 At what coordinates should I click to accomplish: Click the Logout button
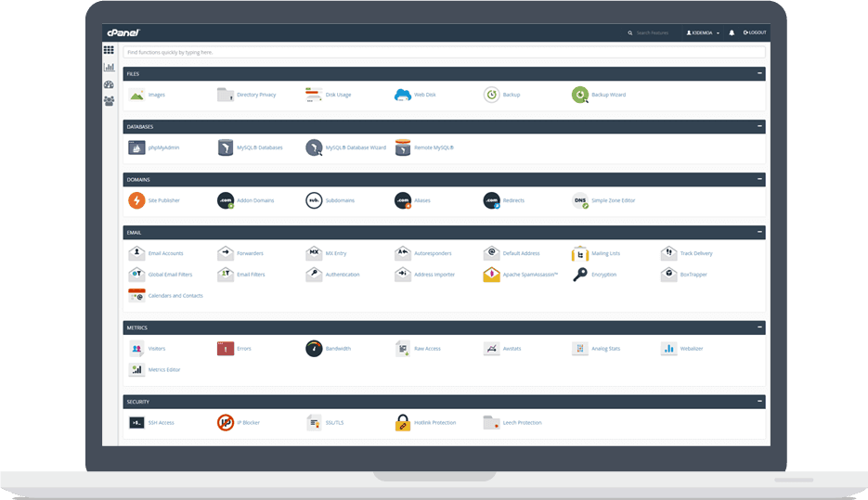coord(754,32)
